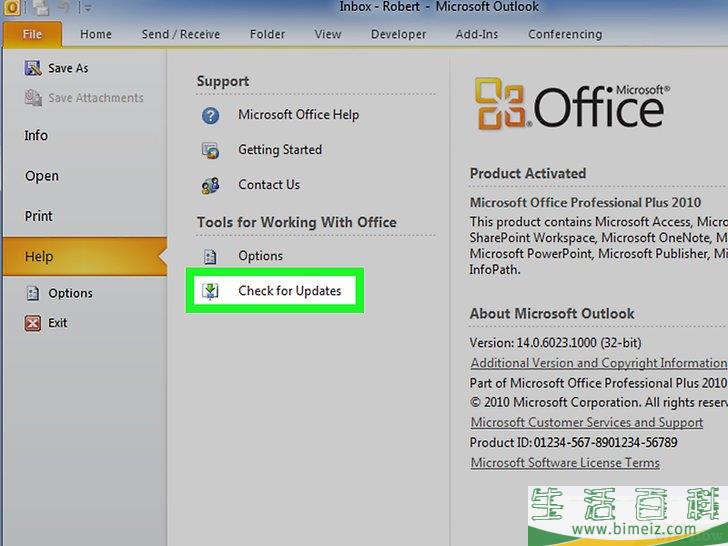Switch to the Home ribbon tab
Screen dimensions: 728x546
tap(96, 34)
